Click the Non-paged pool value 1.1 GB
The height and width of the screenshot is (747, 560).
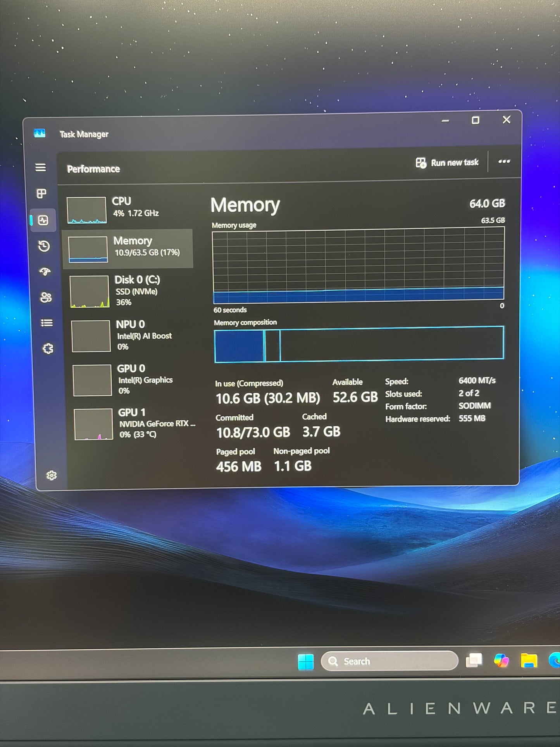point(293,466)
